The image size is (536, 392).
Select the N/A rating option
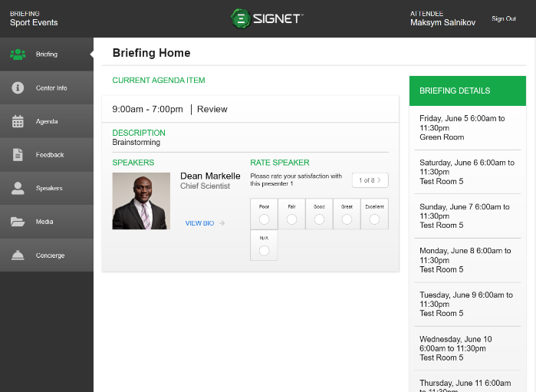click(264, 251)
